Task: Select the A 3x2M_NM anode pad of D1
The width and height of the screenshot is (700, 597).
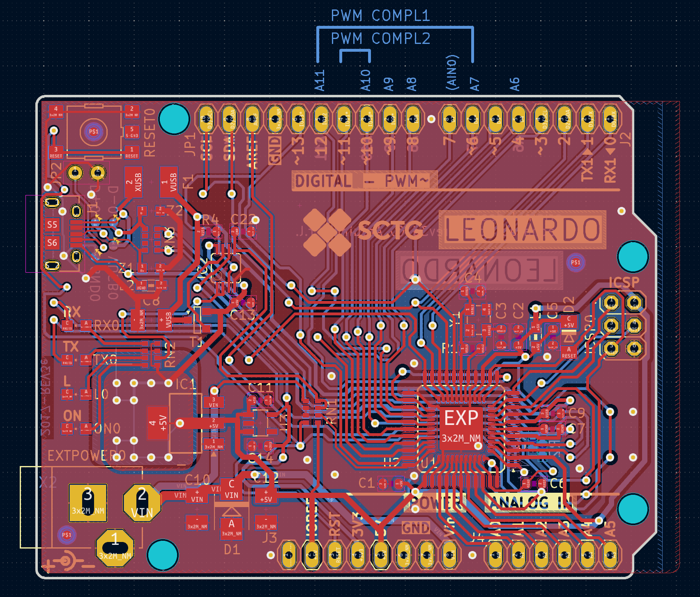Action: tap(231, 528)
